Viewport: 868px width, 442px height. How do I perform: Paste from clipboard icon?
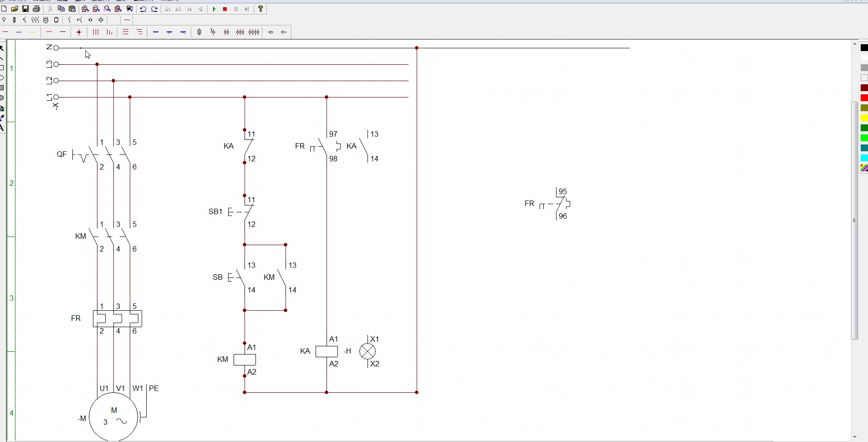(x=72, y=9)
